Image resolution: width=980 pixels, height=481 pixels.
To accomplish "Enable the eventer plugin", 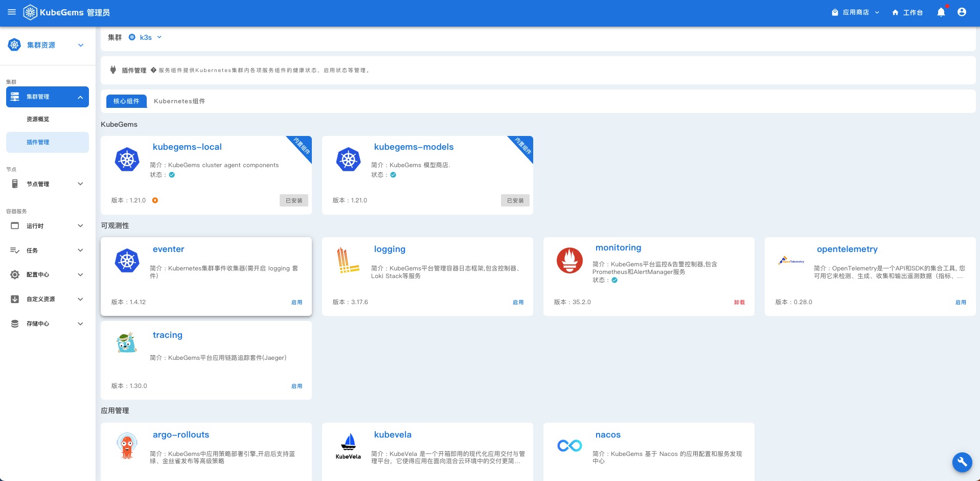I will coord(297,302).
